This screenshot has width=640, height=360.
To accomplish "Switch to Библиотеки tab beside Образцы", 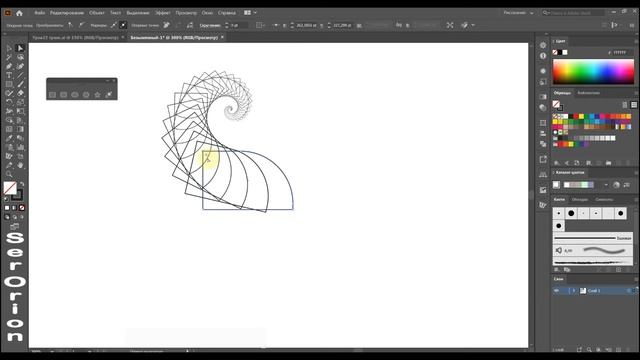I will (x=588, y=93).
